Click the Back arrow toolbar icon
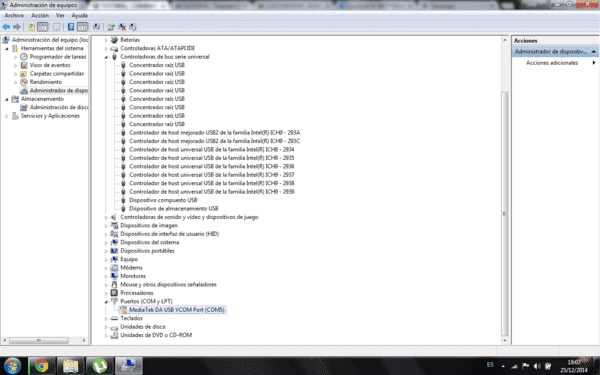Image resolution: width=600 pixels, height=375 pixels. point(6,27)
